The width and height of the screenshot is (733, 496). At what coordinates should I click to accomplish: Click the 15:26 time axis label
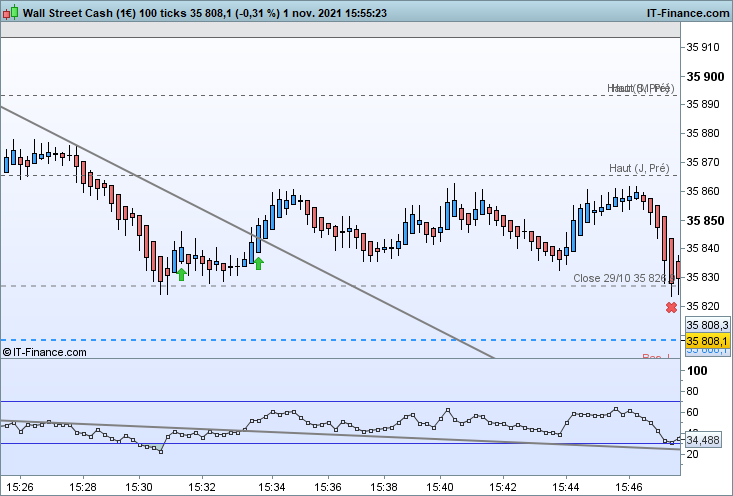coord(20,487)
